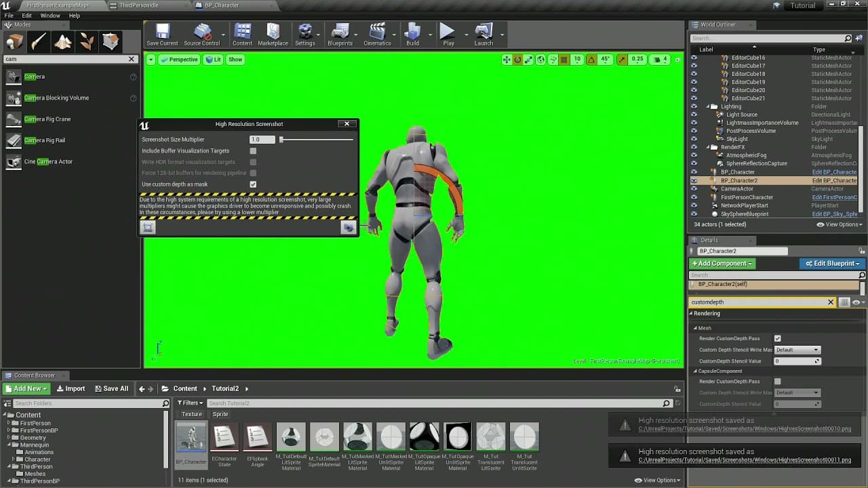Screen dimensions: 868x488
Task: Select the Foliage mode paintbrush icon
Action: (x=87, y=41)
